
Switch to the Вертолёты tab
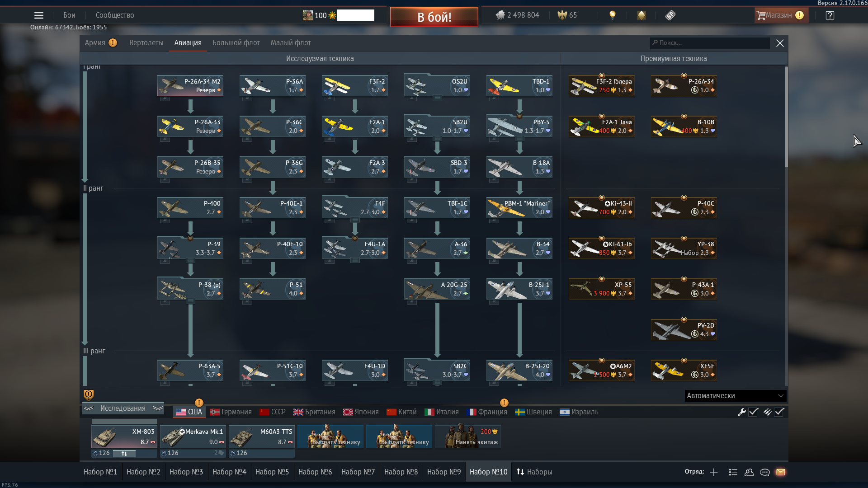tap(146, 43)
